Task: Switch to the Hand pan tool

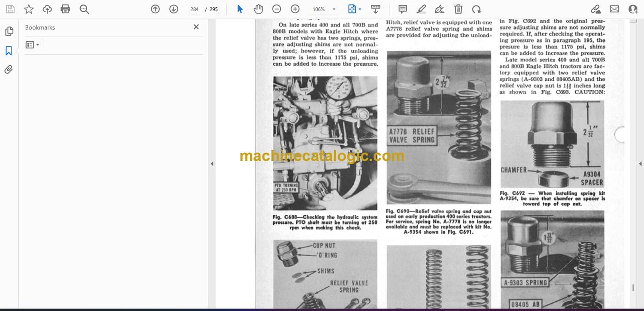Action: 258,9
